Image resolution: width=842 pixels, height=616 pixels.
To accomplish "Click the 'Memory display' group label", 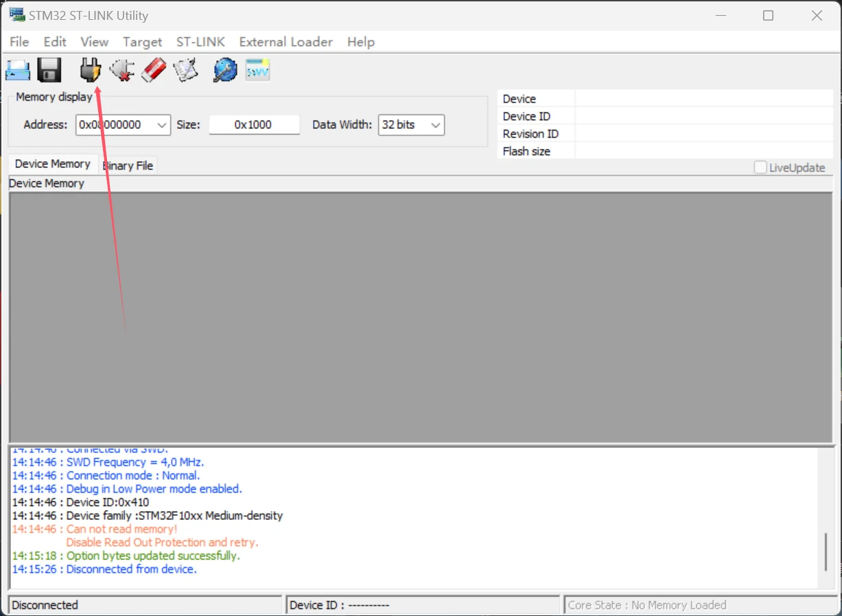I will point(54,97).
